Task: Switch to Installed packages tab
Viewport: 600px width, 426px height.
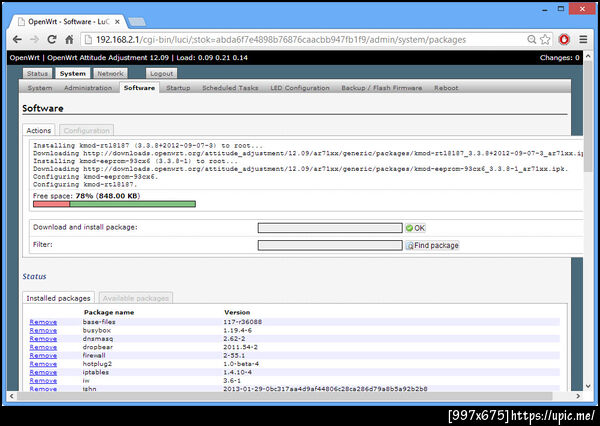Action: [59, 298]
